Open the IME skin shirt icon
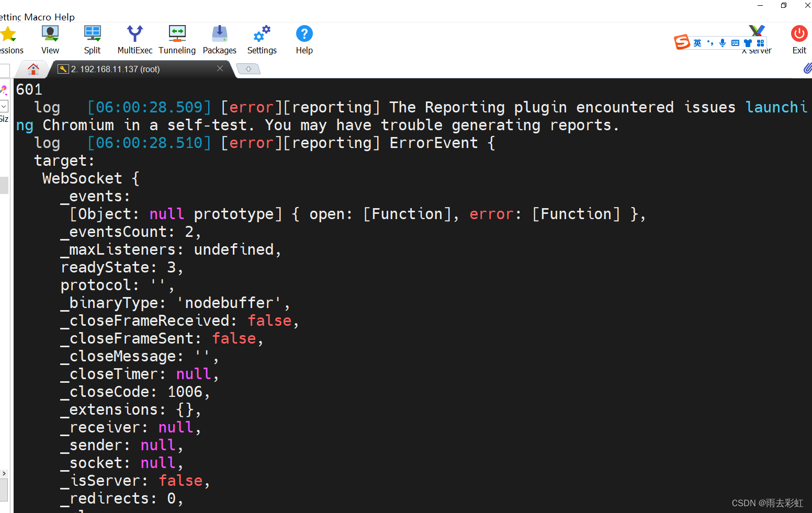The image size is (812, 513). point(748,43)
